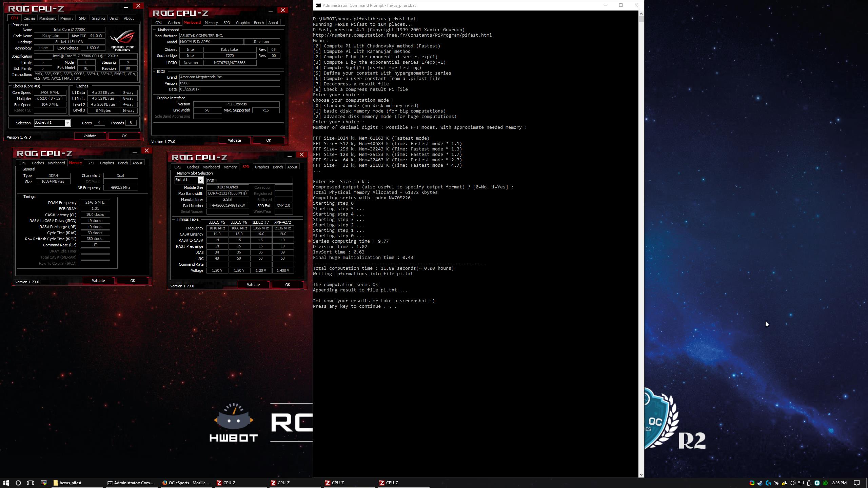Expand the Slot #1 memory slot dropdown

200,180
